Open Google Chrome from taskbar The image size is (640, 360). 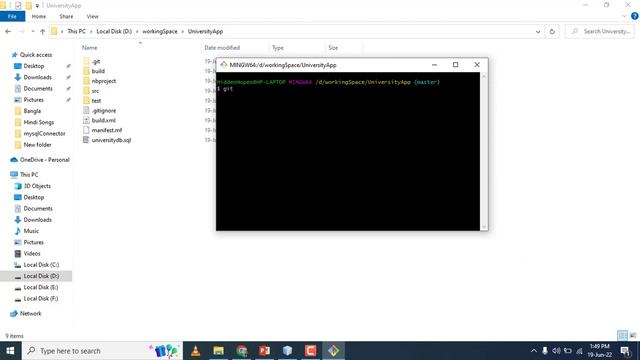pyautogui.click(x=242, y=351)
